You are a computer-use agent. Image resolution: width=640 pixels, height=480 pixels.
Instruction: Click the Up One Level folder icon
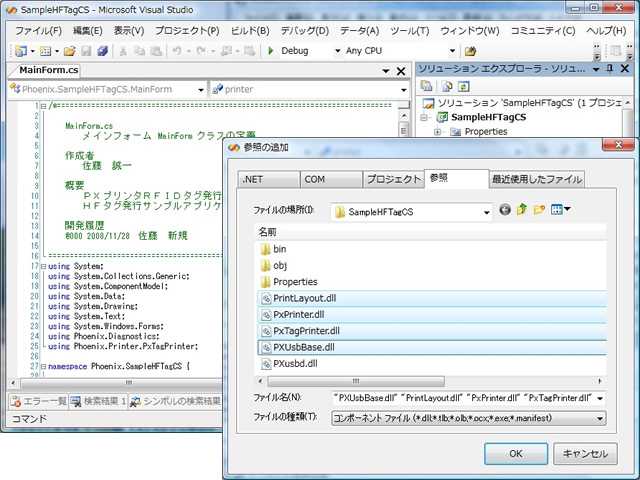pyautogui.click(x=522, y=210)
